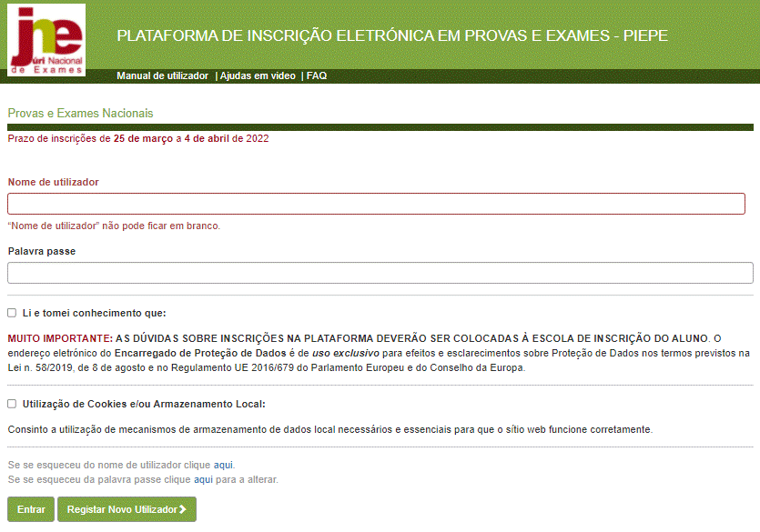Screen dimensions: 760x532
Task: Open the Manual de utilizador link
Action: tap(162, 76)
